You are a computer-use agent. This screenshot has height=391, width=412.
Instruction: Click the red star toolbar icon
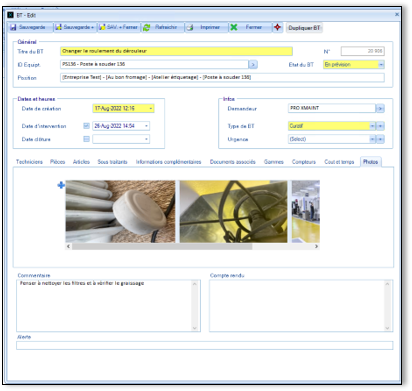coord(277,27)
